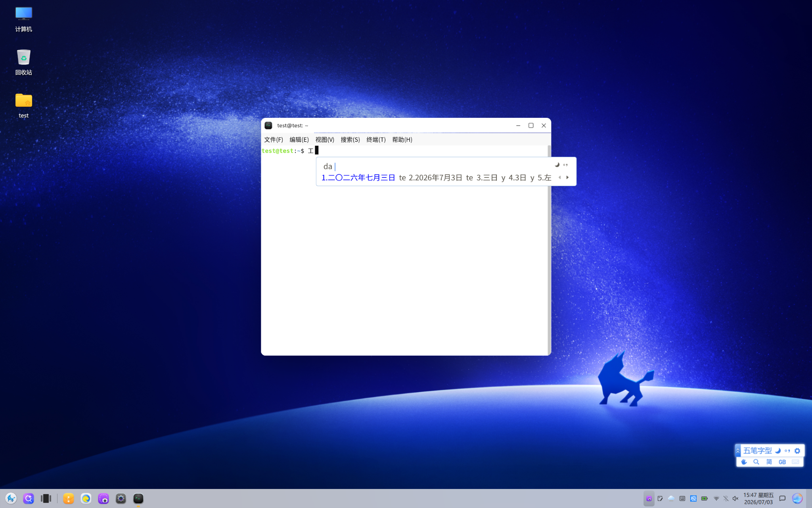Close the terminal window

tap(544, 125)
